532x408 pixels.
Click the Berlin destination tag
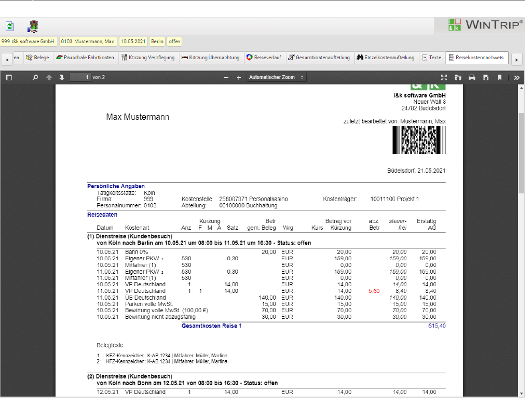(x=157, y=41)
